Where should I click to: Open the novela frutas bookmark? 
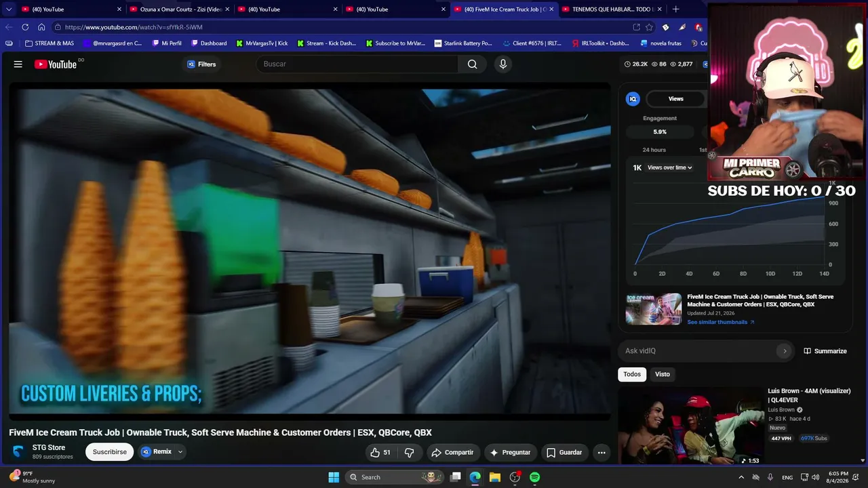(x=661, y=43)
